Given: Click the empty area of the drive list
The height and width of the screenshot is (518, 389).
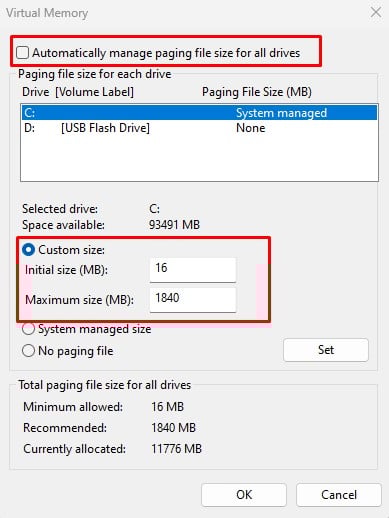Looking at the screenshot, I should pyautogui.click(x=199, y=158).
